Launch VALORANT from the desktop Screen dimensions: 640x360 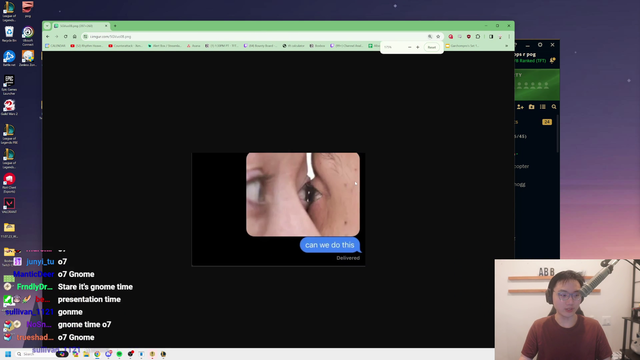pos(9,205)
